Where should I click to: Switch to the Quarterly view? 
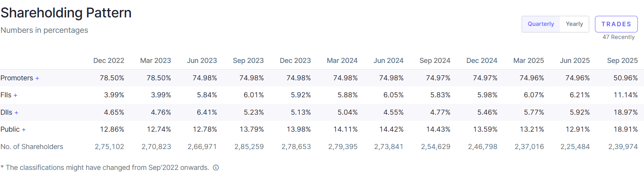(541, 24)
